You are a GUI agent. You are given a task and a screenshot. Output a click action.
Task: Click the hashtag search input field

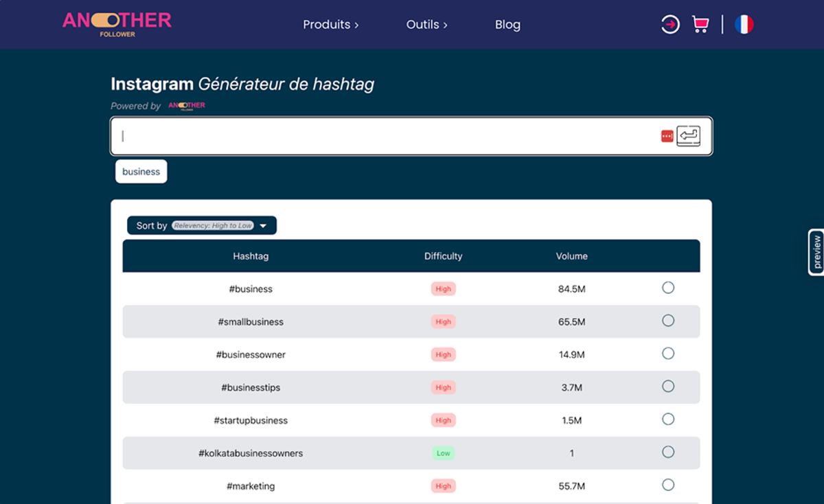tap(385, 136)
